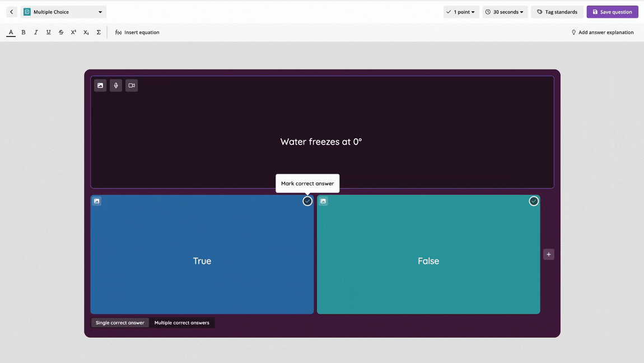Open the Multiple Choice question type dropdown
The height and width of the screenshot is (363, 644).
pyautogui.click(x=63, y=12)
